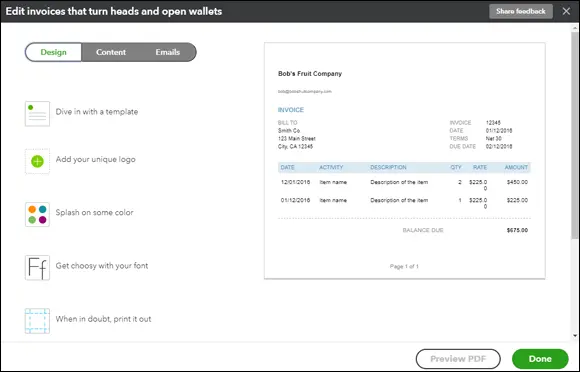Click the AMOUNT column header in preview
Image resolution: width=580 pixels, height=372 pixels.
point(516,168)
